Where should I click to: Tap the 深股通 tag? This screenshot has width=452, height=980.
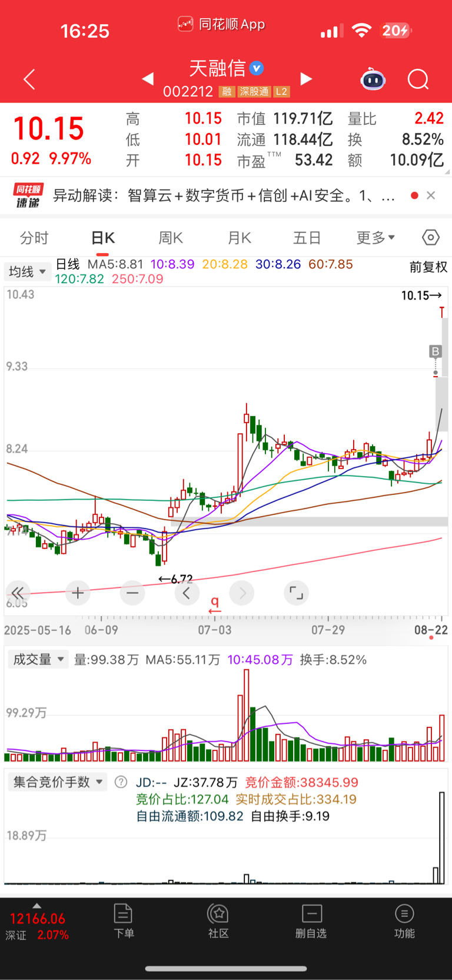tap(254, 92)
